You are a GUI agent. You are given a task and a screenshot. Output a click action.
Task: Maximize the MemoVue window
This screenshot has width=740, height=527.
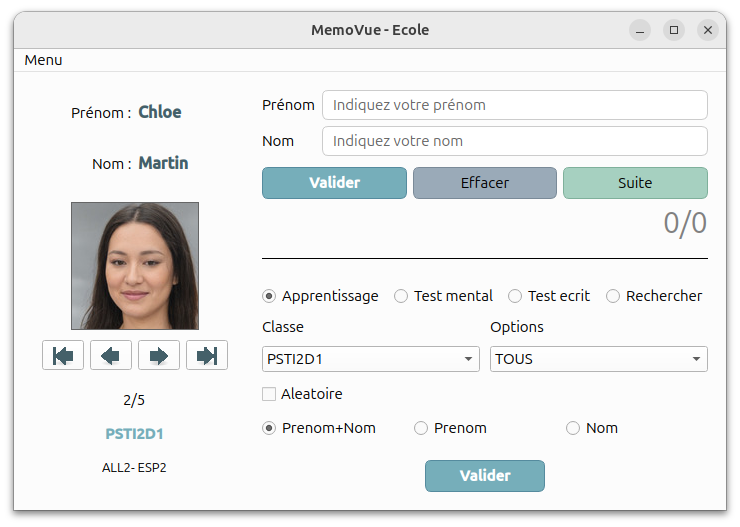tap(674, 30)
